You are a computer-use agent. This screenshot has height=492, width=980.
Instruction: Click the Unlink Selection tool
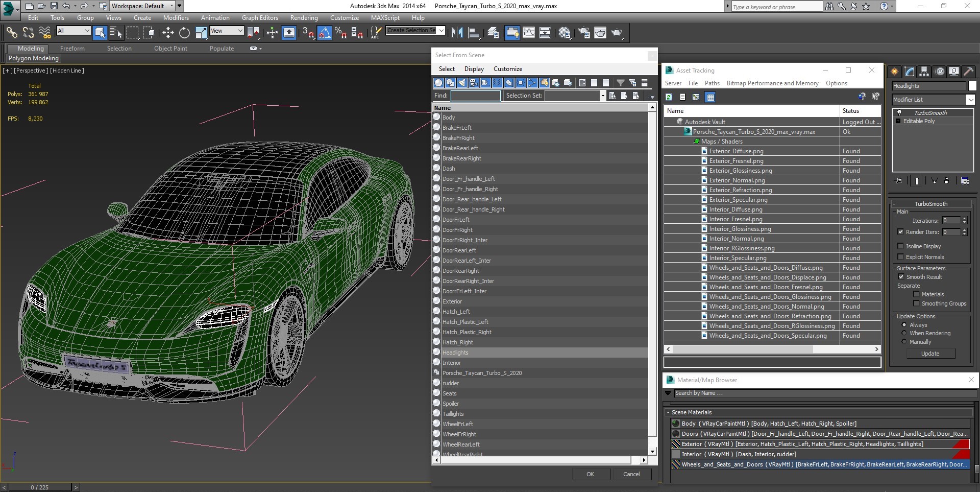click(x=28, y=33)
